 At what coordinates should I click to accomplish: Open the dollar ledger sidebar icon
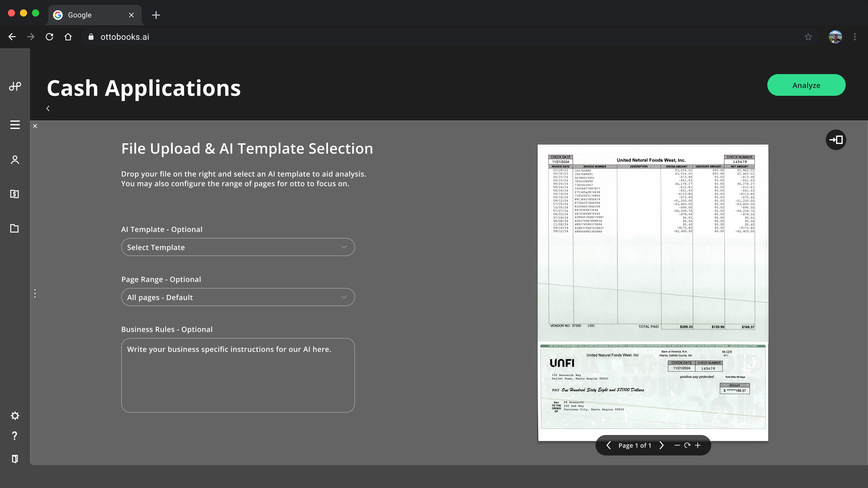pyautogui.click(x=14, y=194)
